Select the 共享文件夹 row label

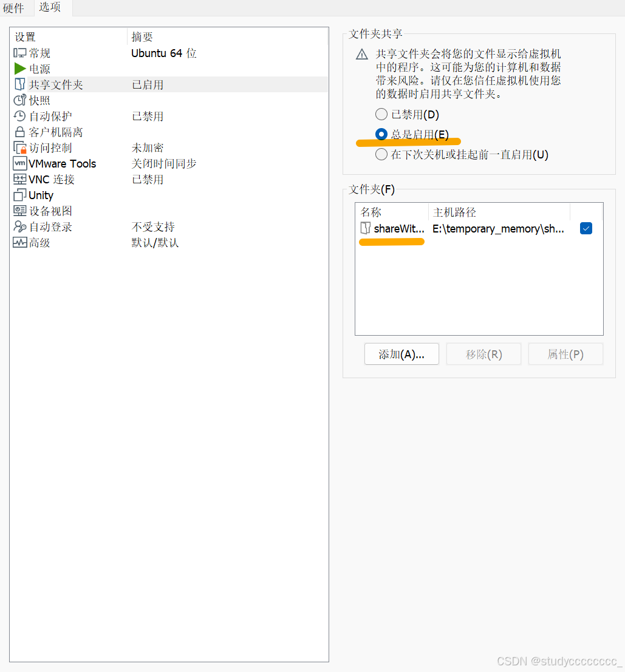pyautogui.click(x=56, y=85)
